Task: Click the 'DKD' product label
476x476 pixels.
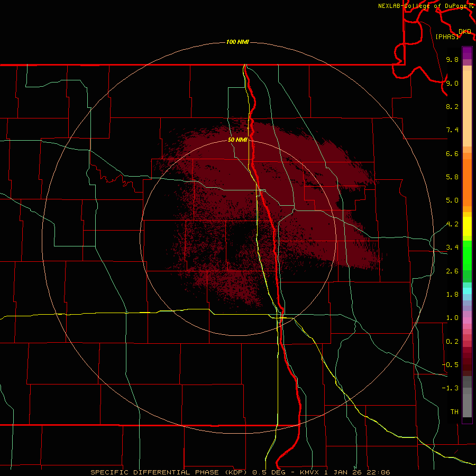Action: (x=465, y=32)
